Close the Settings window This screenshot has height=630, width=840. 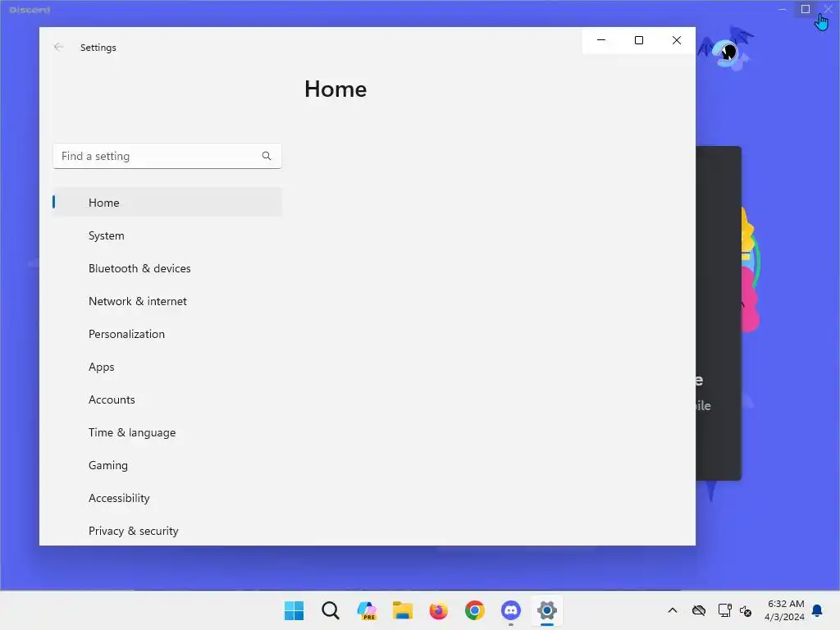tap(677, 40)
